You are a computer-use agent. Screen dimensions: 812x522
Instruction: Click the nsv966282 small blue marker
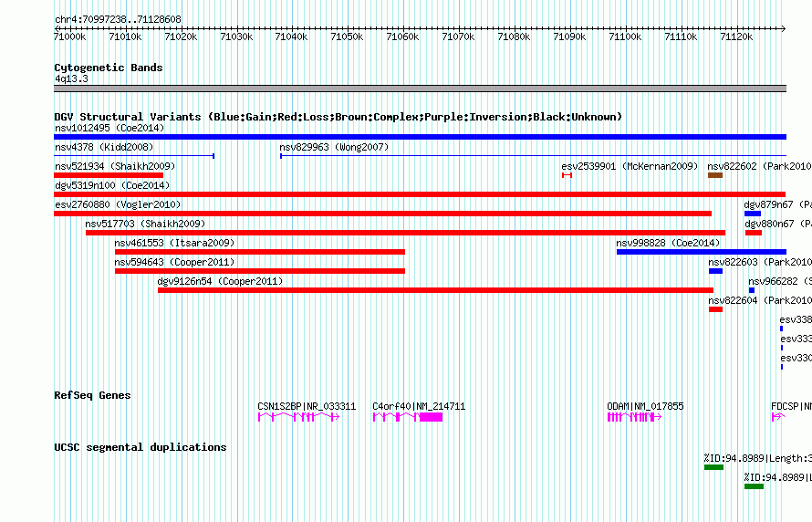click(x=752, y=290)
